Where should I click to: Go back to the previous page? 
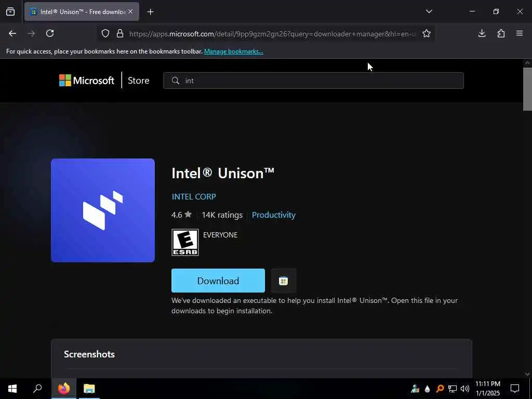click(12, 33)
